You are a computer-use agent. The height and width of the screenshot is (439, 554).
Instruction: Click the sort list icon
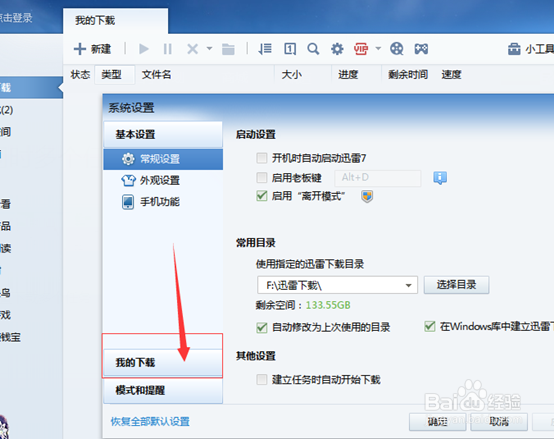[x=265, y=49]
